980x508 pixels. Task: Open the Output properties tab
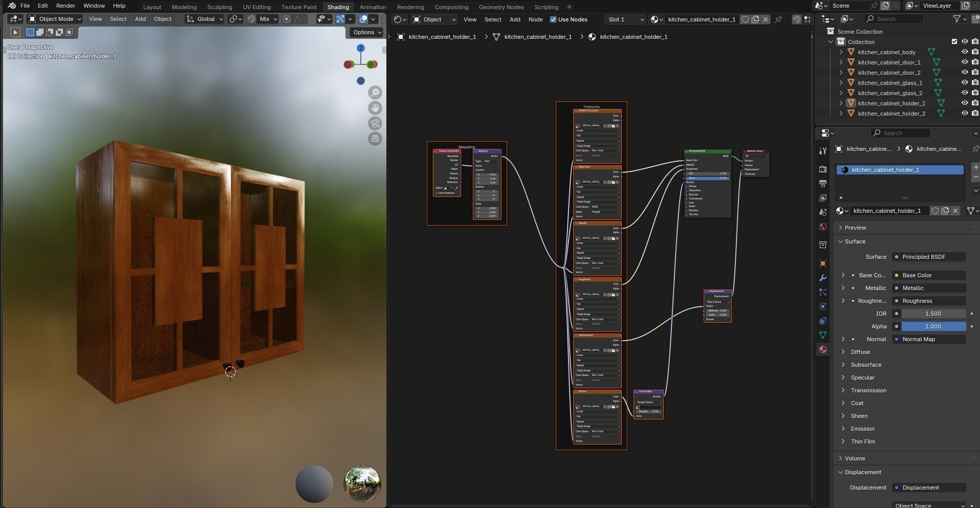pos(822,183)
